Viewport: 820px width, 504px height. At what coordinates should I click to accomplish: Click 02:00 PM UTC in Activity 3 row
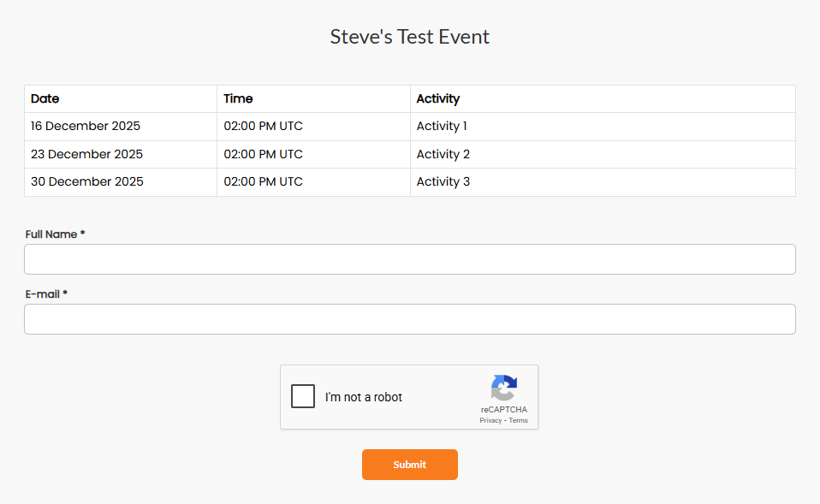pyautogui.click(x=314, y=182)
